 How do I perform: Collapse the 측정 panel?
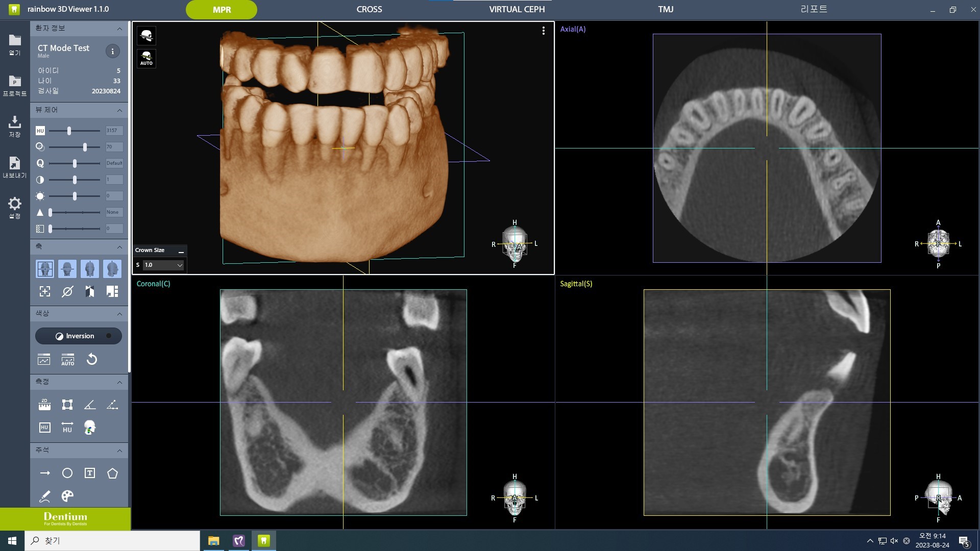119,382
